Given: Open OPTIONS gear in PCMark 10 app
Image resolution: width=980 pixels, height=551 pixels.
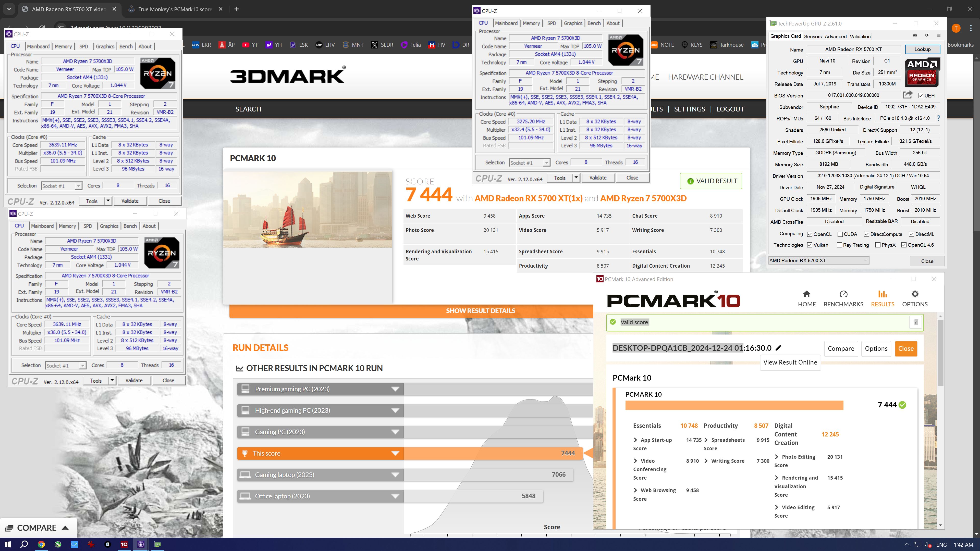Looking at the screenshot, I should point(915,298).
